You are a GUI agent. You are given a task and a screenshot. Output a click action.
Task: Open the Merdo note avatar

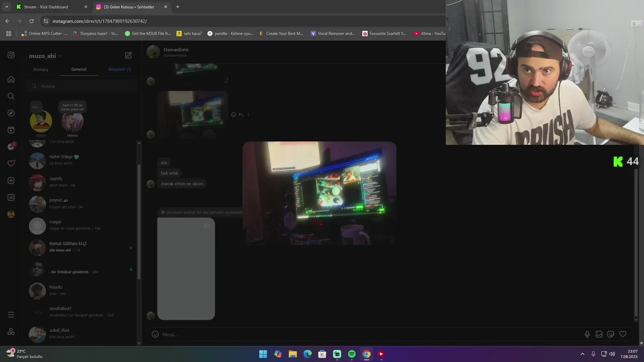[72, 121]
